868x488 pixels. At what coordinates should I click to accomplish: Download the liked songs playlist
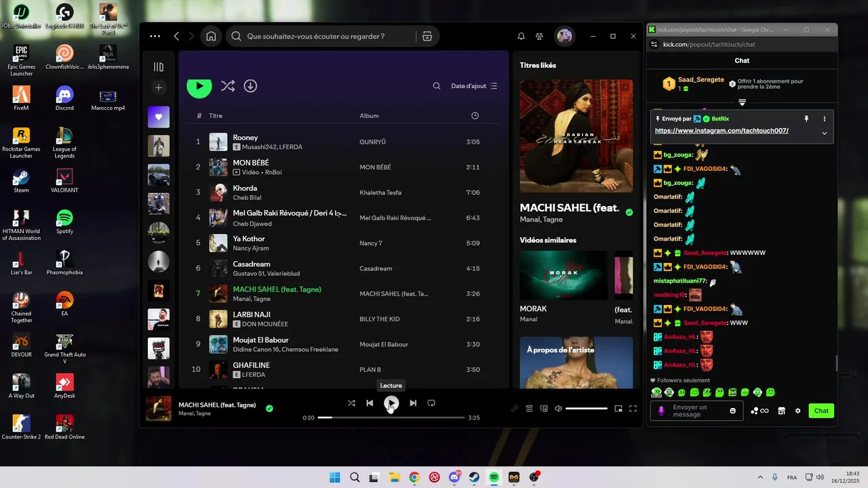click(x=250, y=86)
